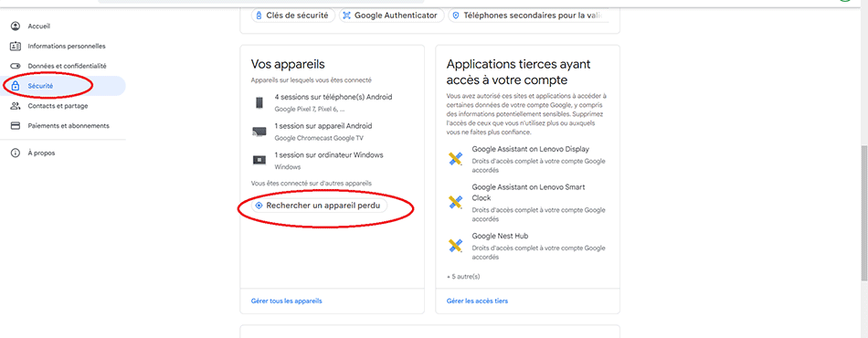Click the Informations personnelles ID card icon
The height and width of the screenshot is (338, 868).
pyautogui.click(x=16, y=46)
